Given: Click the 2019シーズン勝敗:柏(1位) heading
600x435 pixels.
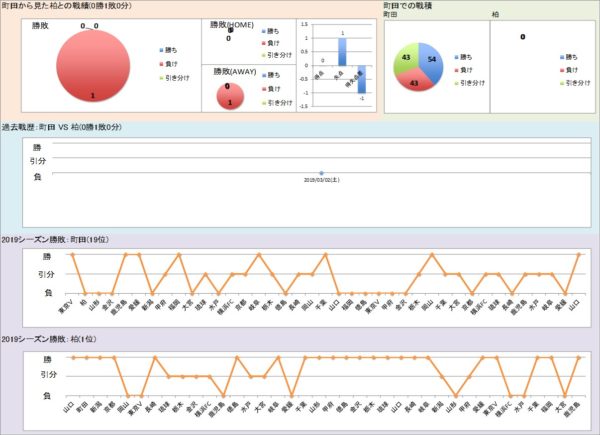Looking at the screenshot, I should point(49,339).
